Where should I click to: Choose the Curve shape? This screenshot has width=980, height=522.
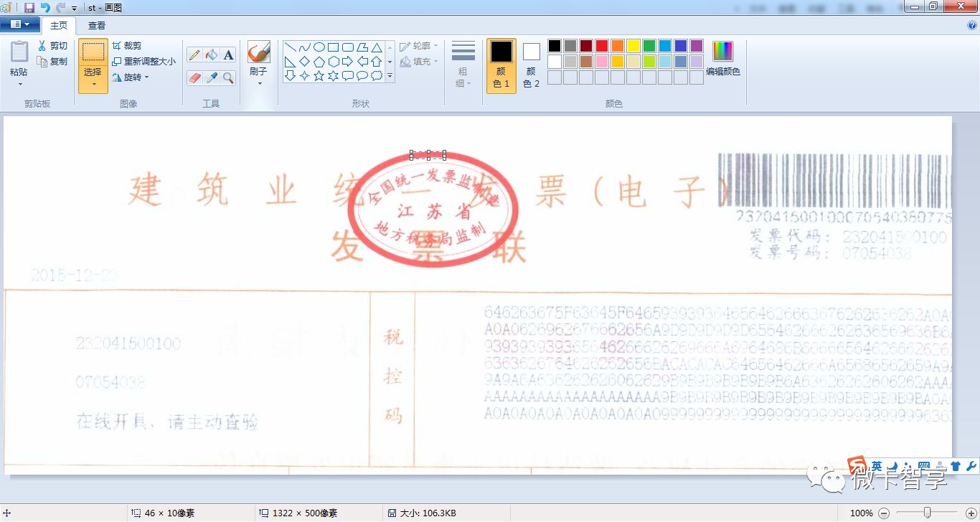[x=305, y=47]
